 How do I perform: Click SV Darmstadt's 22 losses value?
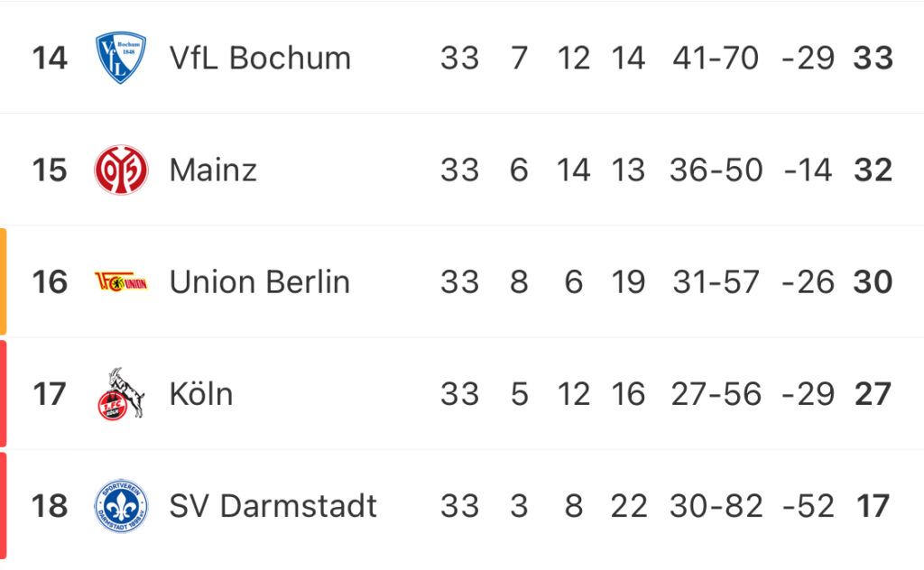(629, 506)
